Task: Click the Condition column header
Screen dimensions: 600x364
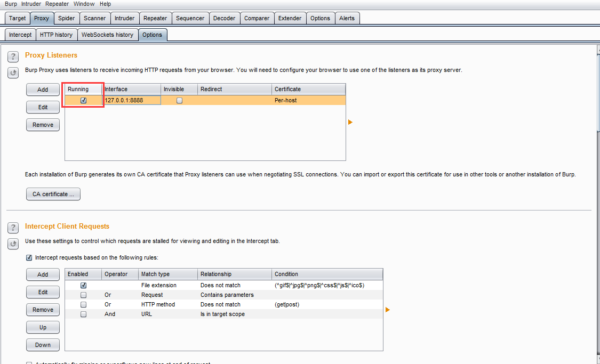Action: 327,274
